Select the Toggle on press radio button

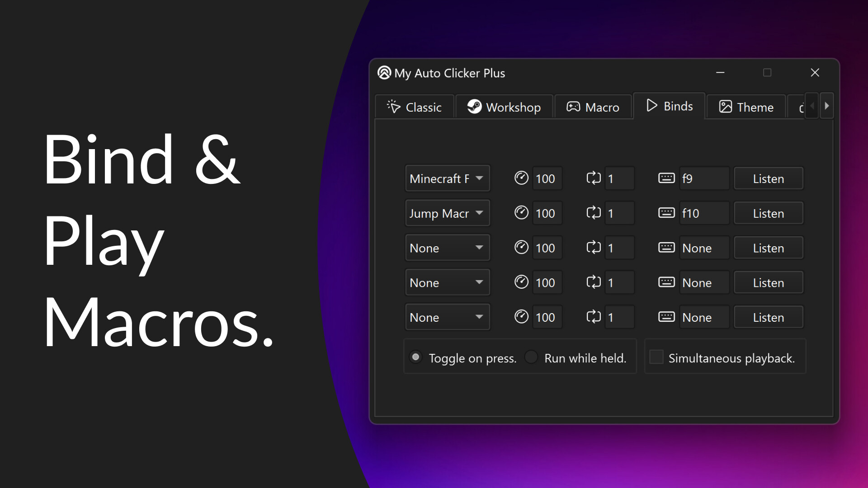click(415, 357)
